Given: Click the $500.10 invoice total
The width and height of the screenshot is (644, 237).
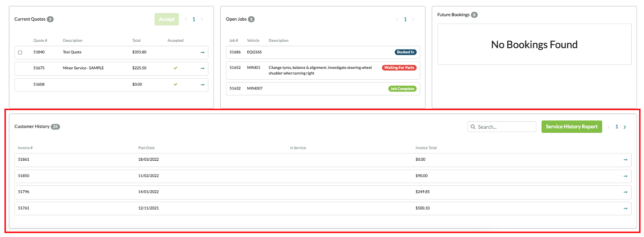Looking at the screenshot, I should point(422,208).
